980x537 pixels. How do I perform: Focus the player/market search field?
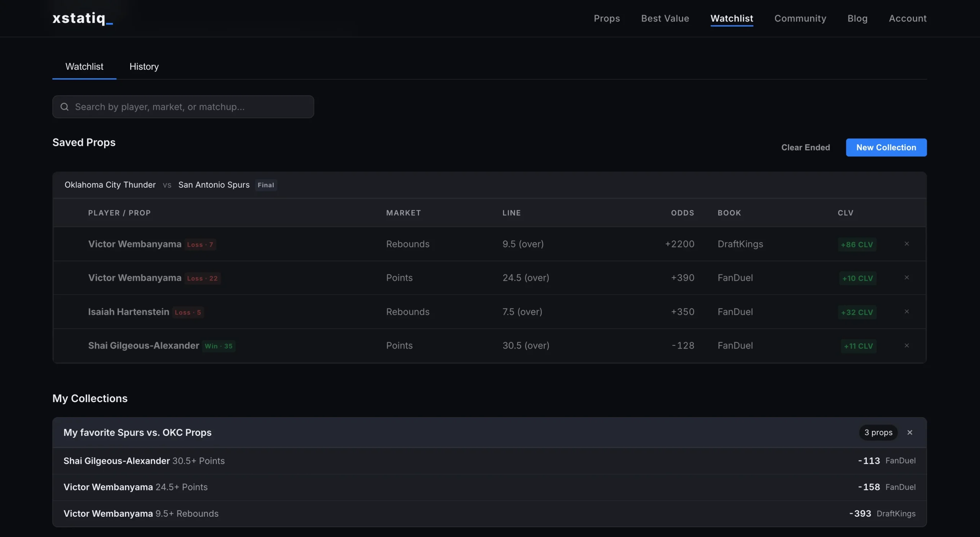(x=183, y=107)
